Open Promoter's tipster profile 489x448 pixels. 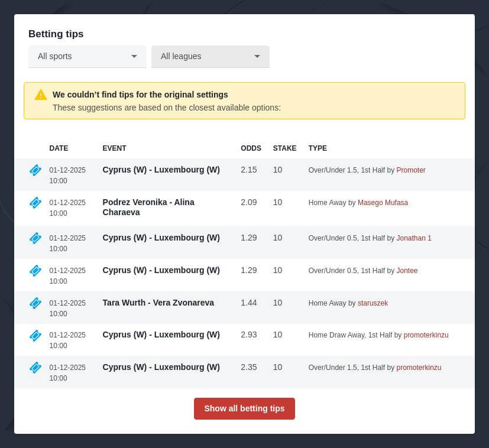click(410, 170)
